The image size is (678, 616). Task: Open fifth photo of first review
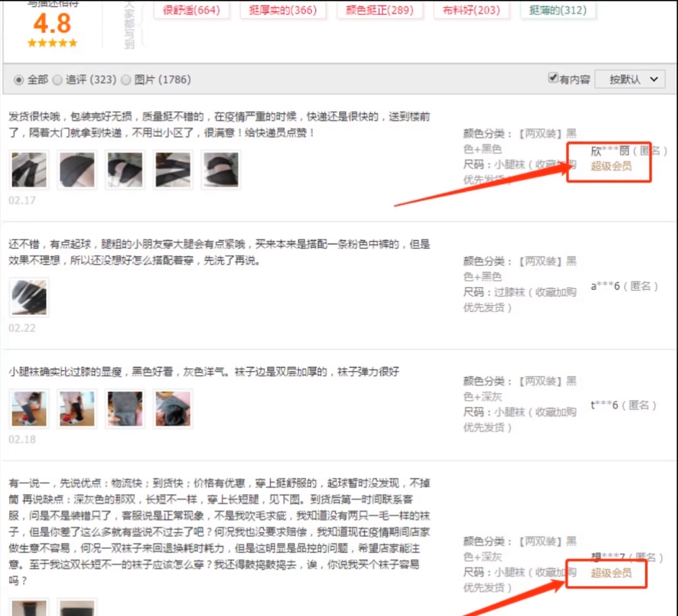click(x=221, y=170)
